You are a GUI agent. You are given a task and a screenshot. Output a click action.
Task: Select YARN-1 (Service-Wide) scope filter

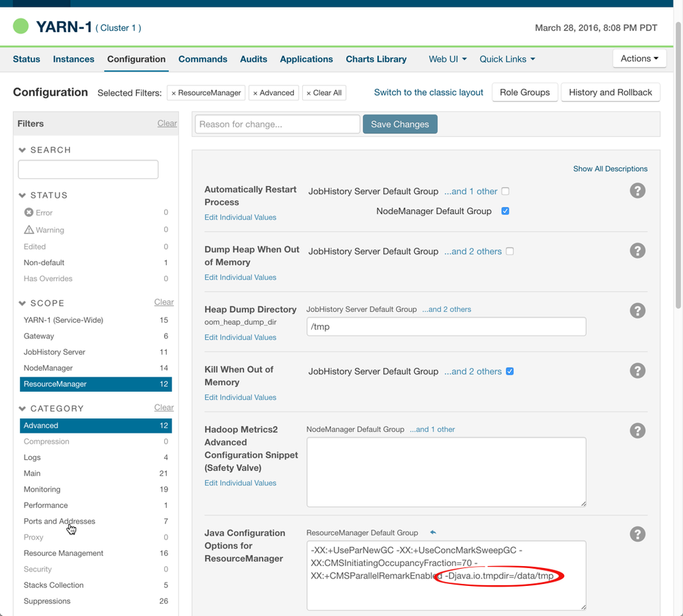(96, 320)
